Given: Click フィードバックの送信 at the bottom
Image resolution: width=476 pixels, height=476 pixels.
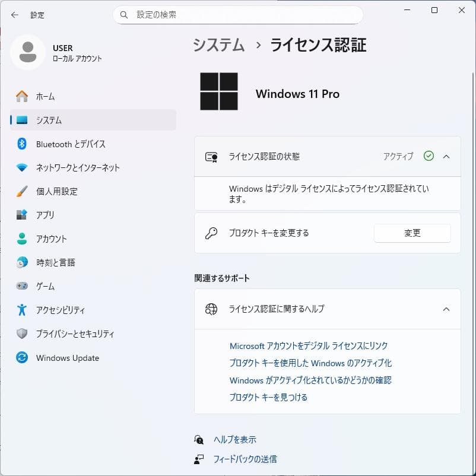Looking at the screenshot, I should [245, 458].
